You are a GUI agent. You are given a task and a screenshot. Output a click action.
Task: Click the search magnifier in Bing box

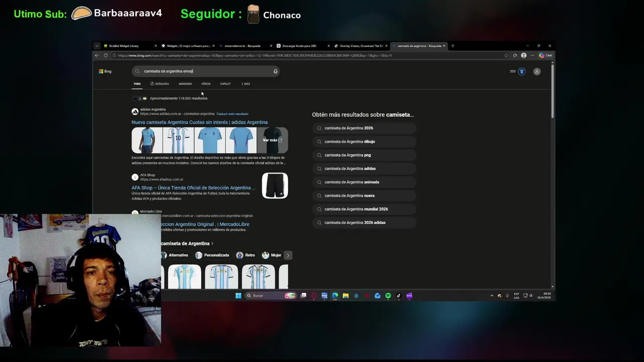pyautogui.click(x=137, y=71)
